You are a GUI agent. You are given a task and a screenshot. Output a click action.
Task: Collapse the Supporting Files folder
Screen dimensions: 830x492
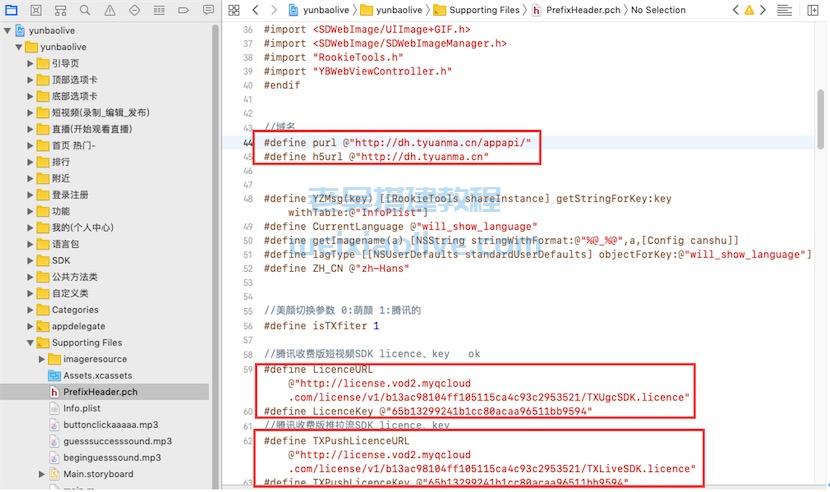click(30, 343)
